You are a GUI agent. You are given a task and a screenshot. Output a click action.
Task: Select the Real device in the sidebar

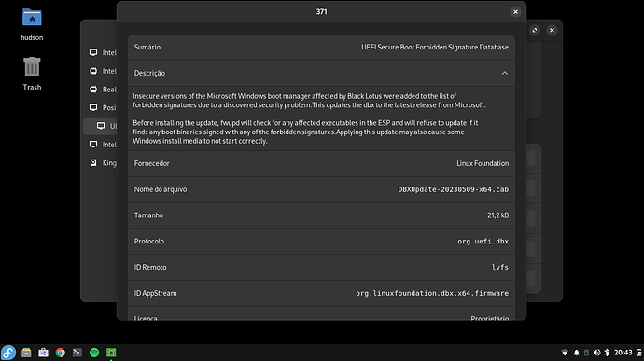[103, 90]
